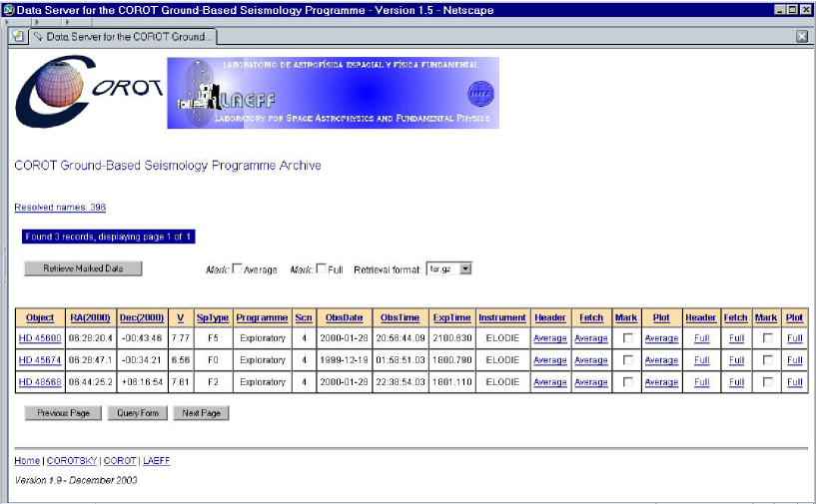Fetch the Full data for HD 45600
Viewport: 816px width, 504px height.
click(736, 338)
